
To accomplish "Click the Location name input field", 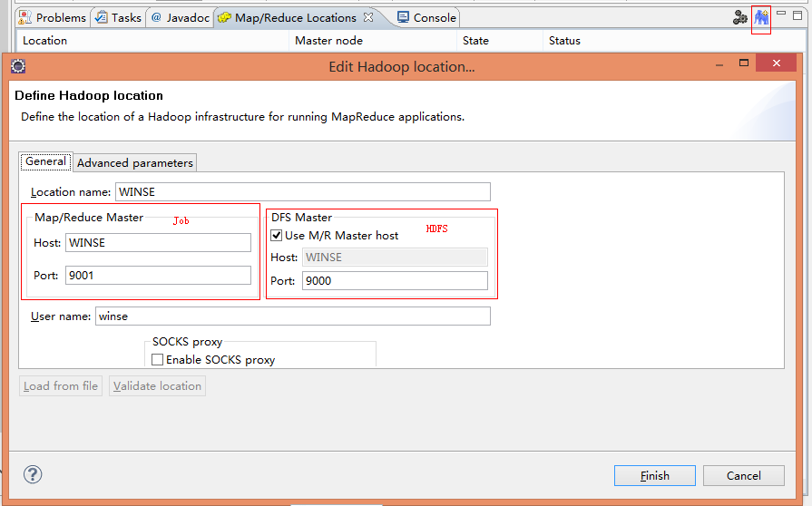I will pyautogui.click(x=302, y=191).
